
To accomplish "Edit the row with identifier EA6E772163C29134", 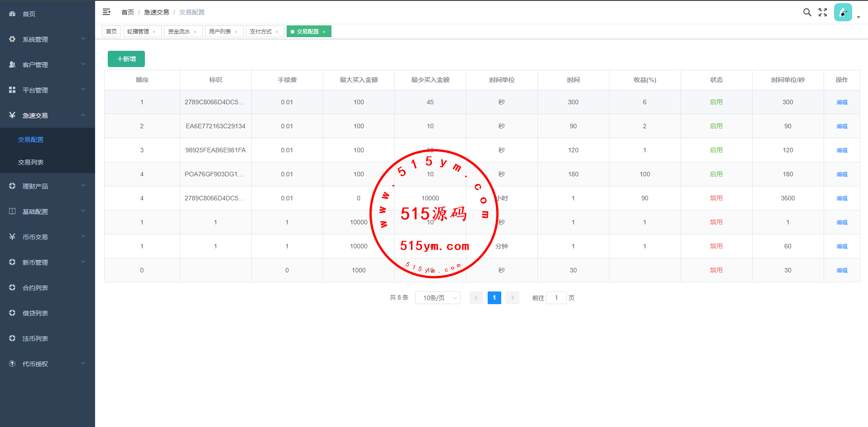I will tap(842, 126).
